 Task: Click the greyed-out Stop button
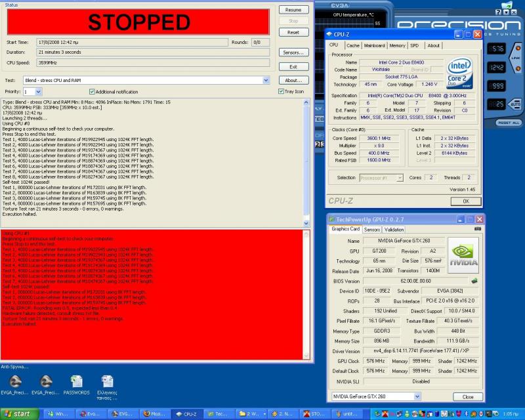[x=293, y=21]
